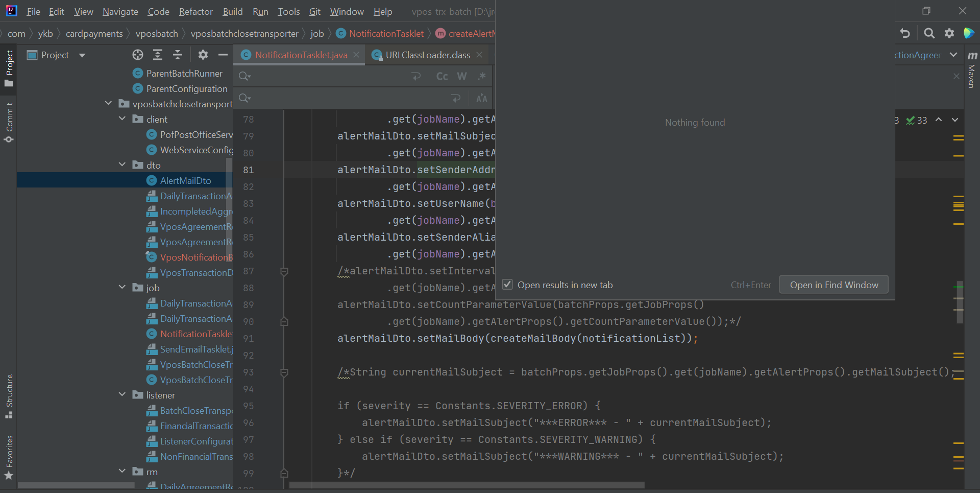Open the Navigate menu
This screenshot has width=980, height=493.
(120, 11)
